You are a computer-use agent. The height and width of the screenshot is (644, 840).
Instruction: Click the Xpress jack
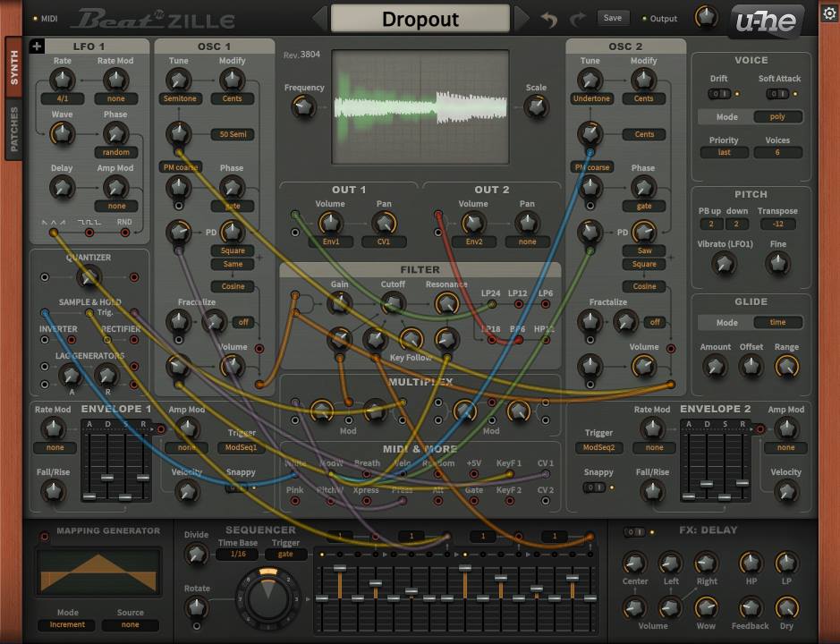pyautogui.click(x=367, y=501)
